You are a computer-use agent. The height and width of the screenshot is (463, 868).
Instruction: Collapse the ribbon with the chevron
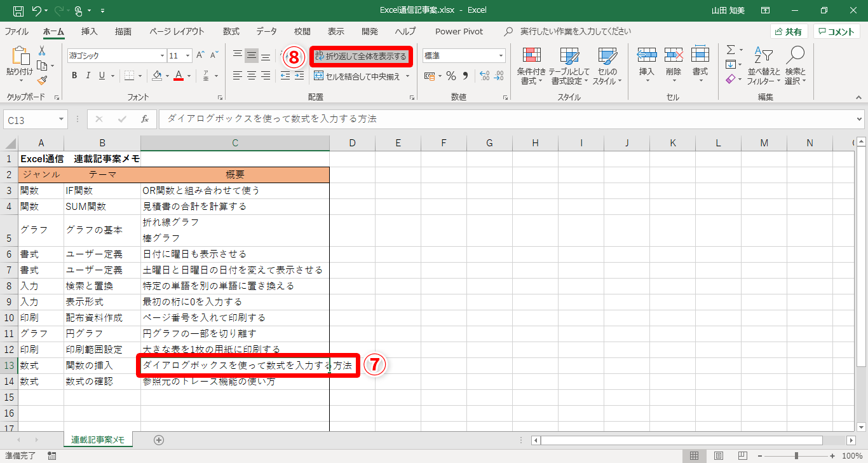(859, 97)
